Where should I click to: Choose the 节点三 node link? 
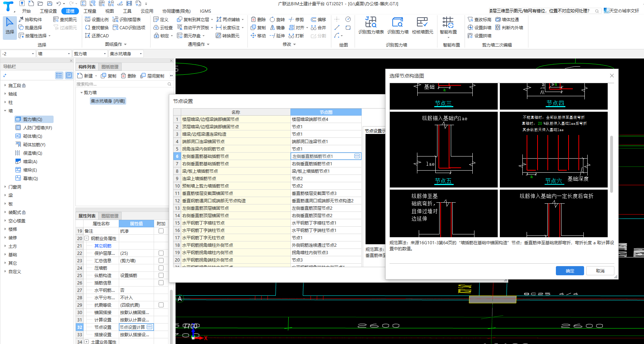443,103
